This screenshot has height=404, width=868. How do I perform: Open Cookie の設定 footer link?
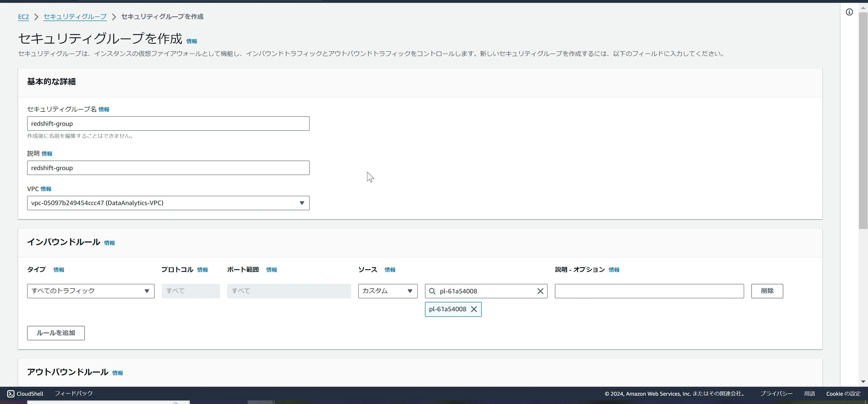point(843,394)
